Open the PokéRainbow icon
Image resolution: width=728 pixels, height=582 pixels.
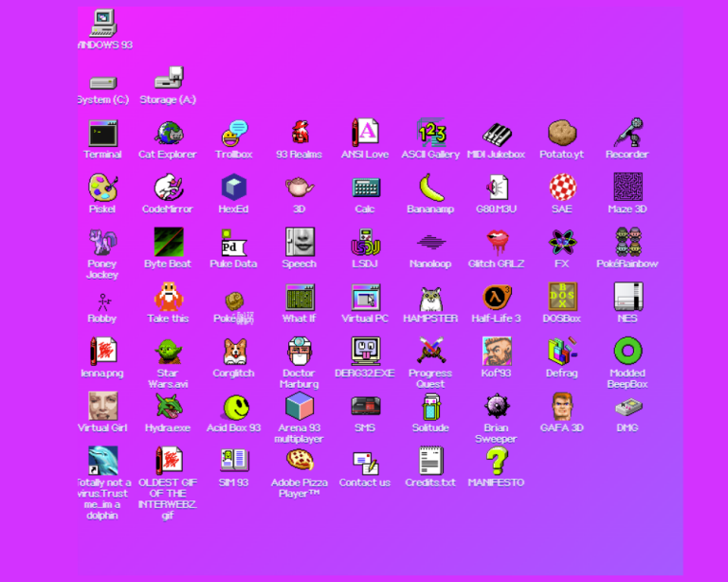tap(628, 243)
